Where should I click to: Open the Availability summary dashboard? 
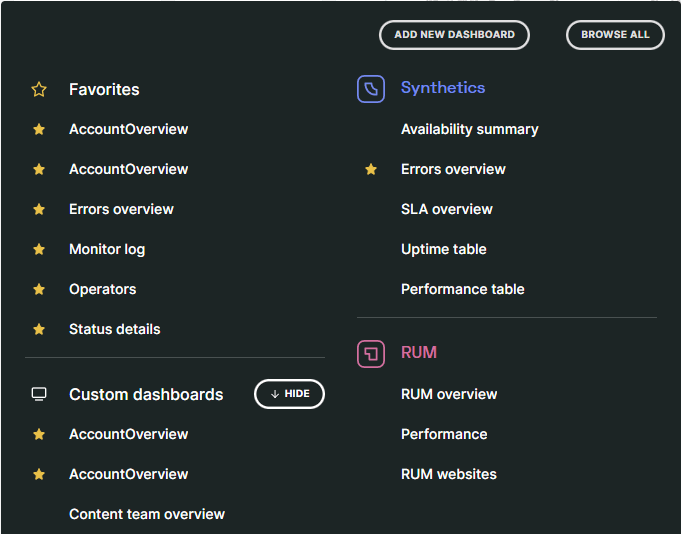pyautogui.click(x=469, y=129)
